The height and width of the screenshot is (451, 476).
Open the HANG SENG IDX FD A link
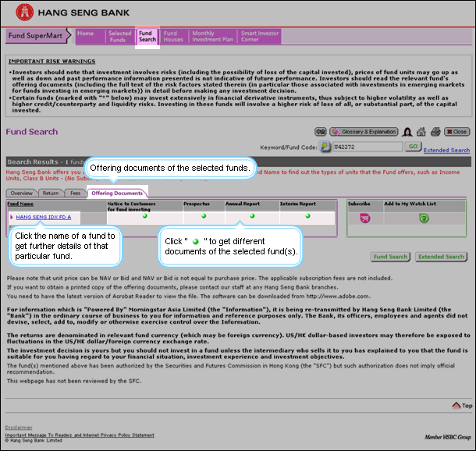(x=44, y=217)
